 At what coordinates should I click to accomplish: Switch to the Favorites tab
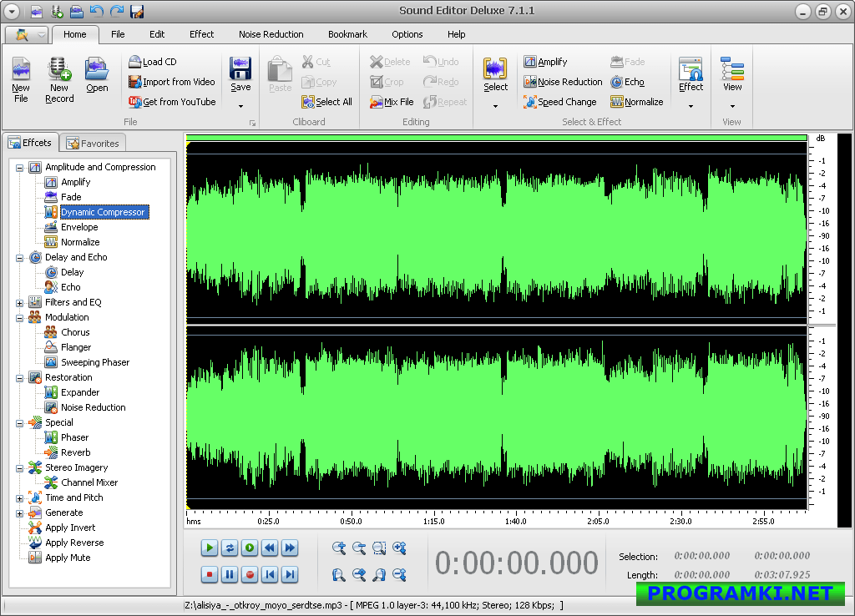[x=92, y=144]
